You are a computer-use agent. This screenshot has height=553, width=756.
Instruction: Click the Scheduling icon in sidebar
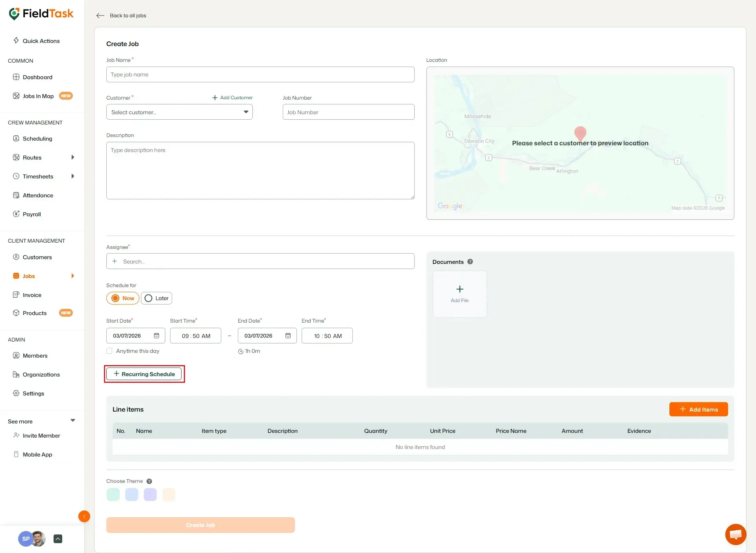(x=16, y=138)
